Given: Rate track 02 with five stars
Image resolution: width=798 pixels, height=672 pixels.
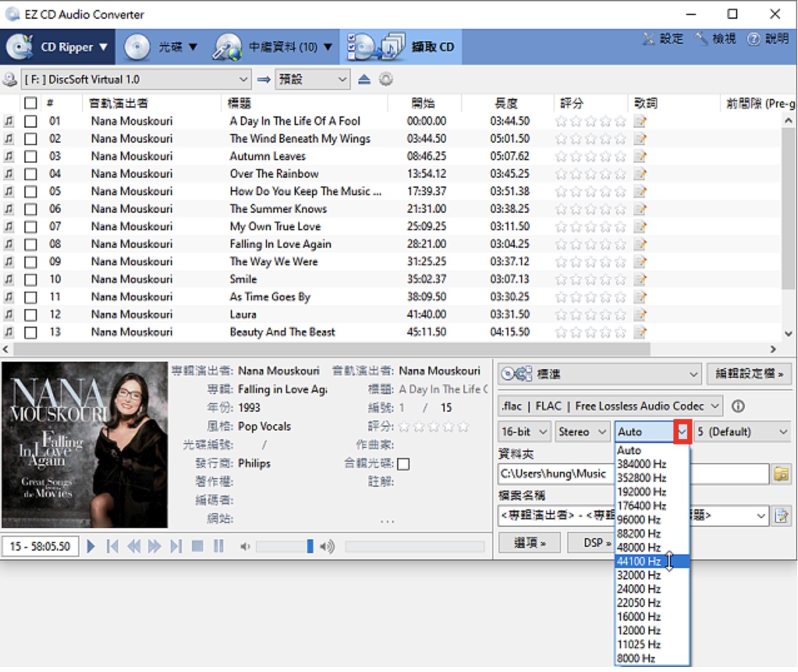Looking at the screenshot, I should click(620, 139).
